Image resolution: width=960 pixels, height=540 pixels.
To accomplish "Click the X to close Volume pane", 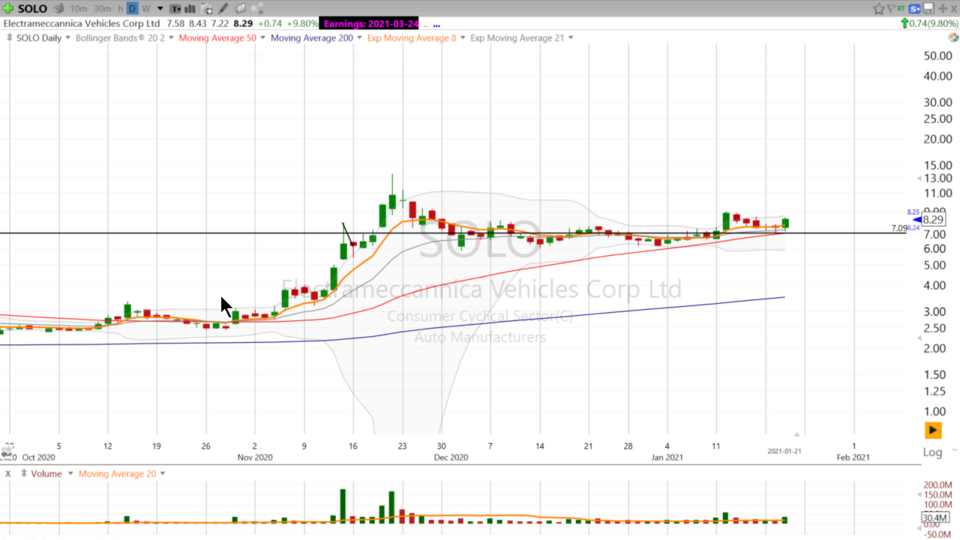I will (x=8, y=474).
